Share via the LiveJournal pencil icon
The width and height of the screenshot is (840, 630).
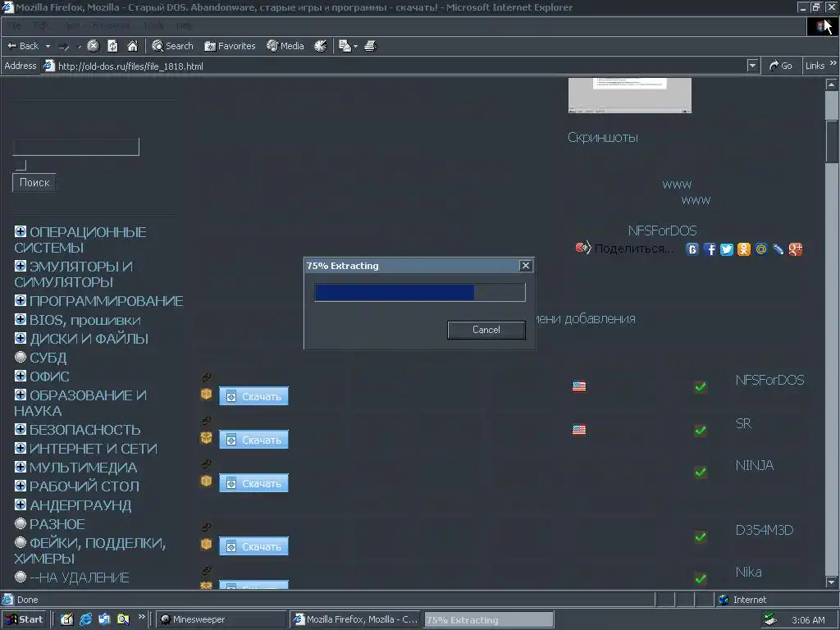click(x=778, y=249)
